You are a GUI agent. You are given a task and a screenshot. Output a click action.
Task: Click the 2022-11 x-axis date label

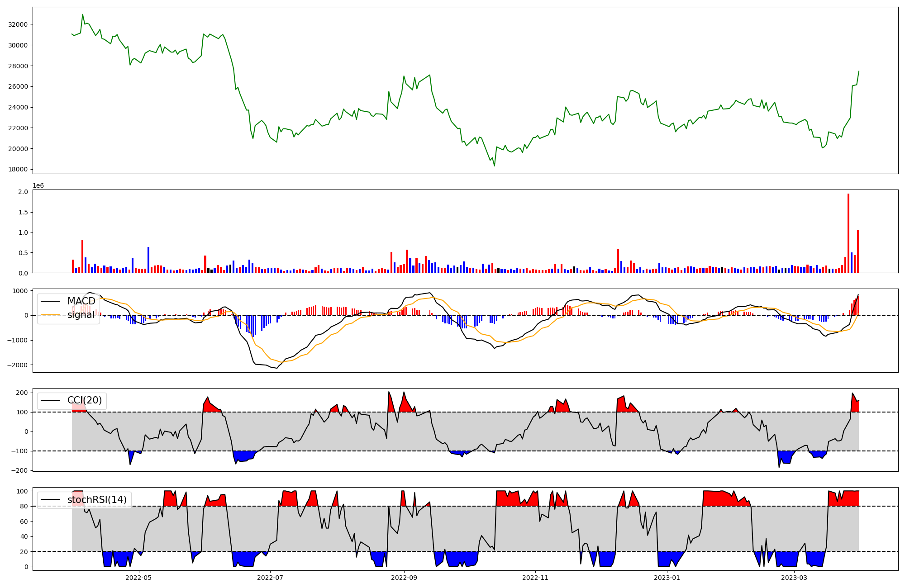click(x=535, y=578)
